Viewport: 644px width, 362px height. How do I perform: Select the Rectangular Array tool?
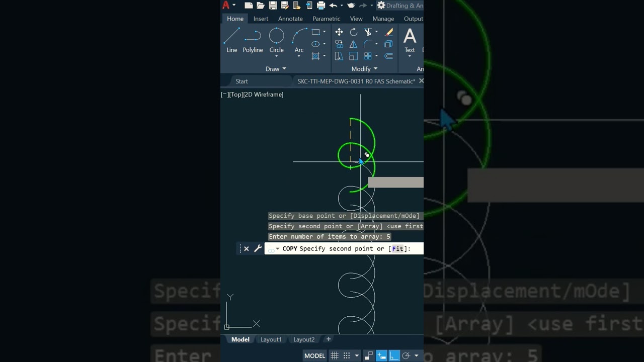(x=368, y=56)
